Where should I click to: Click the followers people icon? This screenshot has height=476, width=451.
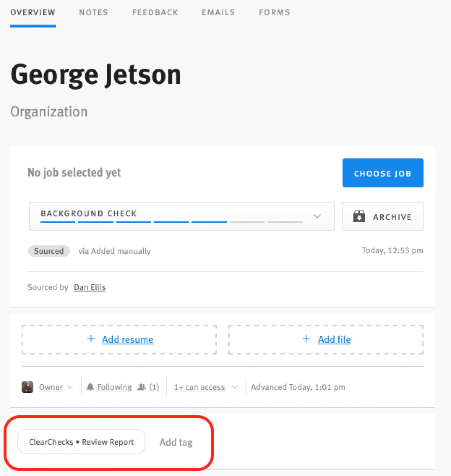(142, 387)
